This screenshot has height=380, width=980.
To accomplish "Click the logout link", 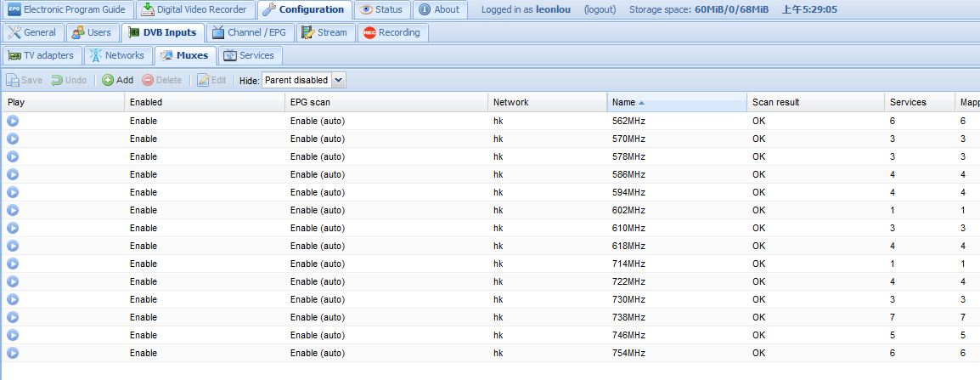I will (600, 9).
